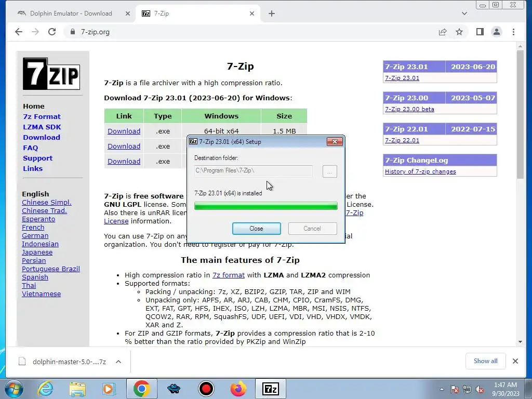This screenshot has width=532, height=399.
Task: Switch language to Thai
Action: 29,286
